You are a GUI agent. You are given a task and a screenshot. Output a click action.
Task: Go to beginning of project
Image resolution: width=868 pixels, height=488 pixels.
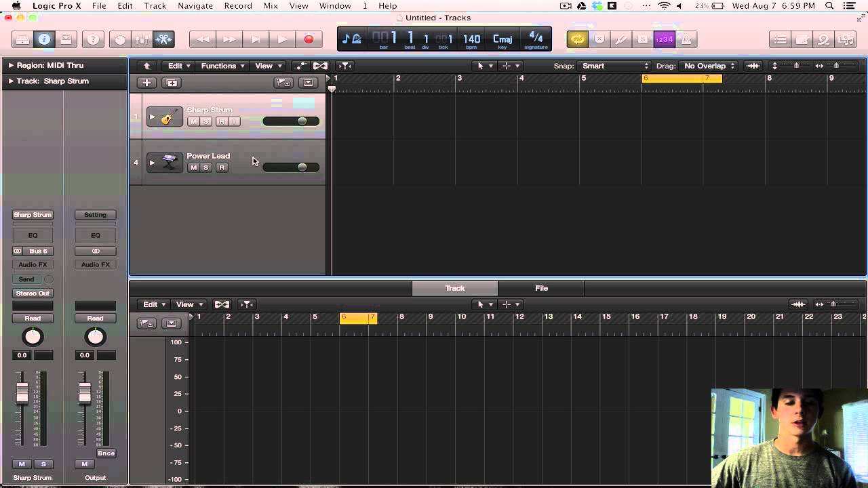coord(256,39)
